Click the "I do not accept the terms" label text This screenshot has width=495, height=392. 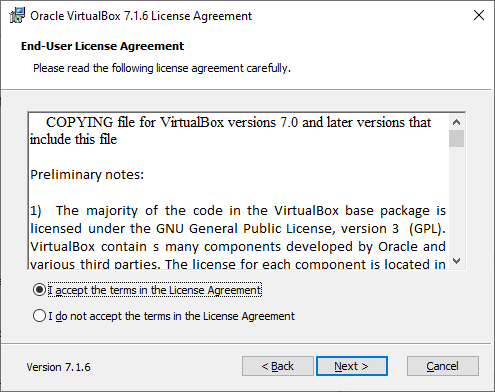point(171,316)
